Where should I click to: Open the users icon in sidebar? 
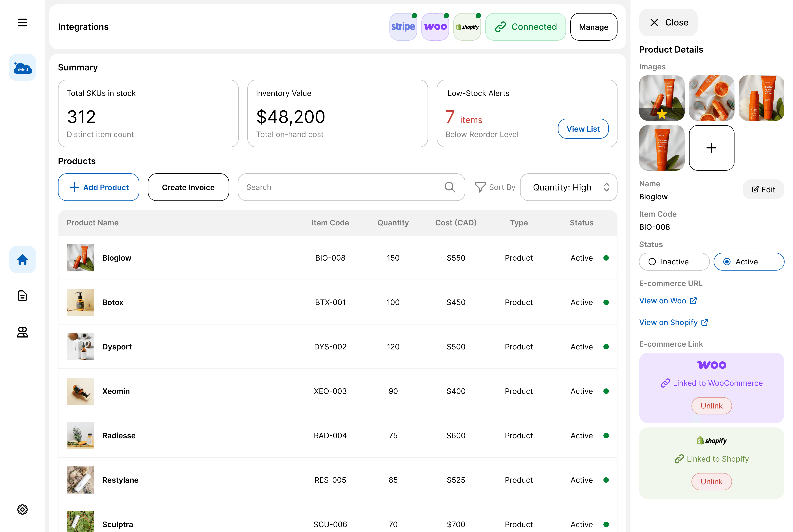22,332
